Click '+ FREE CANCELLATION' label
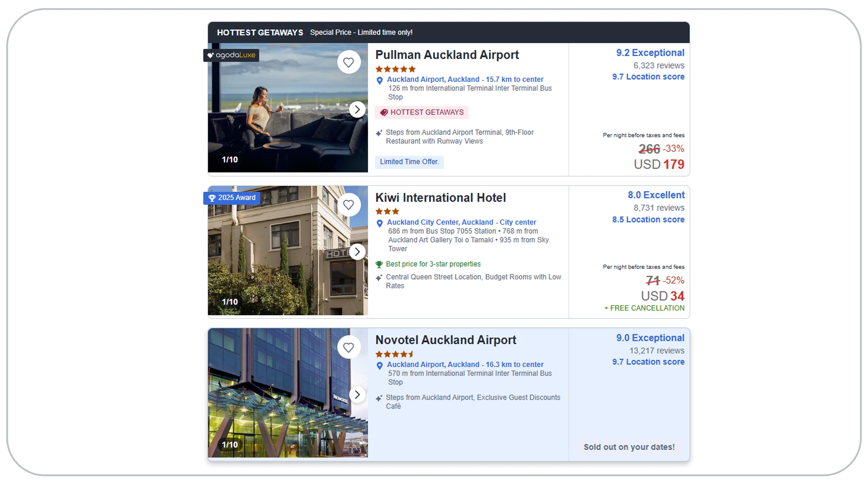868x484 pixels. [x=644, y=308]
